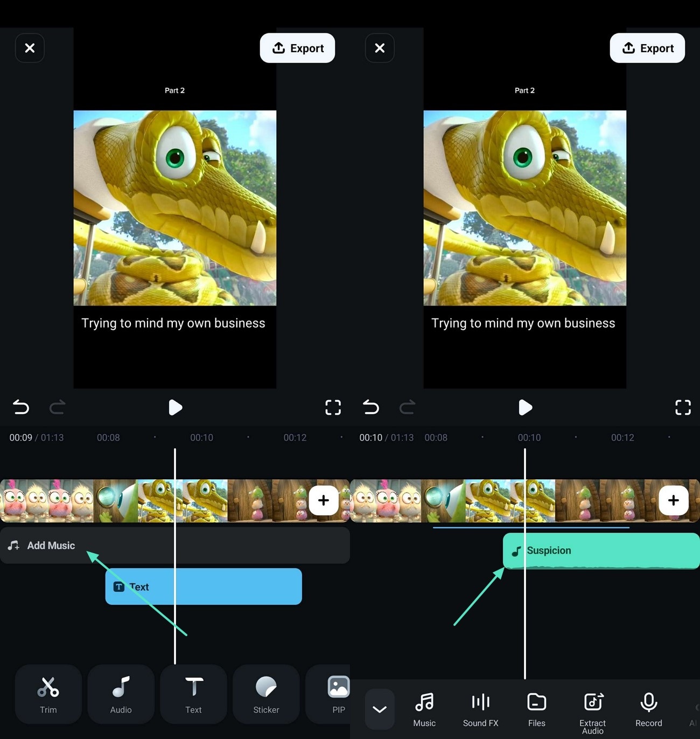The width and height of the screenshot is (700, 739).
Task: Select the Suspicion audio clip
Action: tap(601, 550)
